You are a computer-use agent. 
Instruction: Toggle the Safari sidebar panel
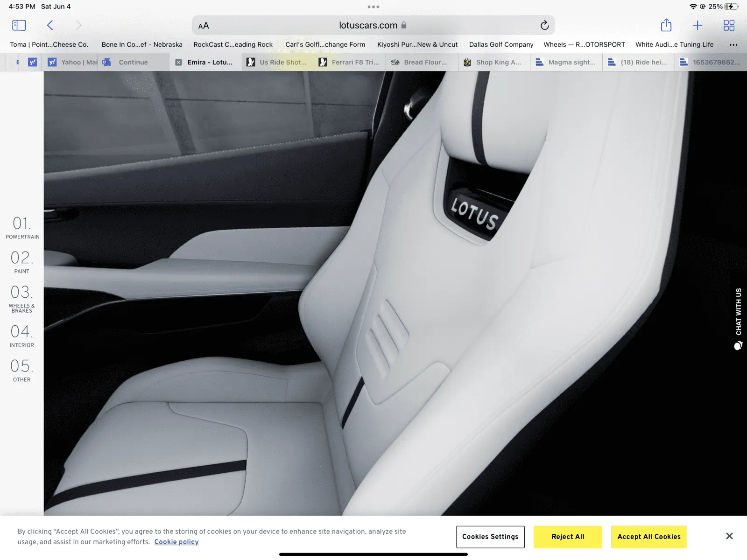pos(19,25)
